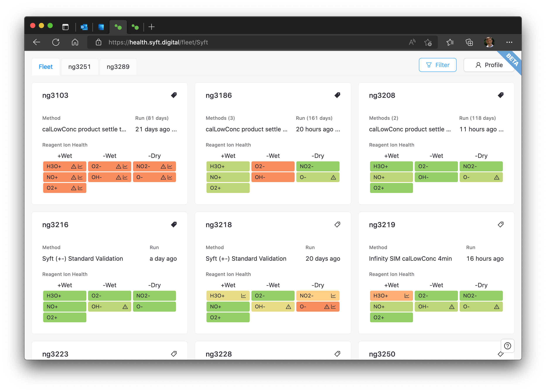Select the orange O2- swatch on ng3186
Viewport: 546px width, 392px height.
pyautogui.click(x=273, y=166)
